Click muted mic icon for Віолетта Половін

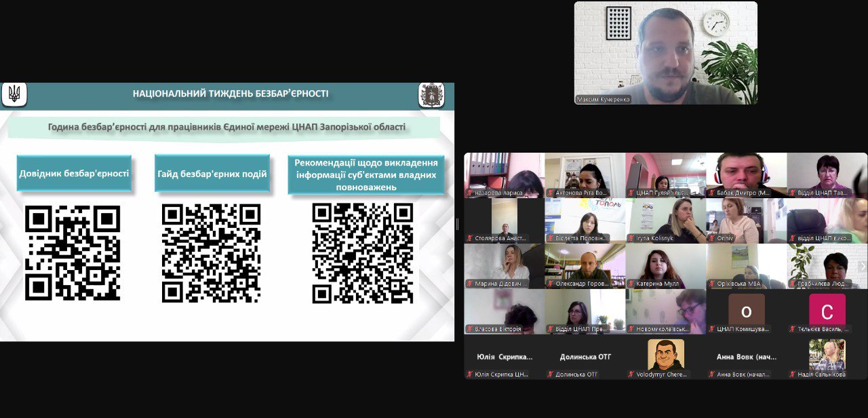point(551,239)
